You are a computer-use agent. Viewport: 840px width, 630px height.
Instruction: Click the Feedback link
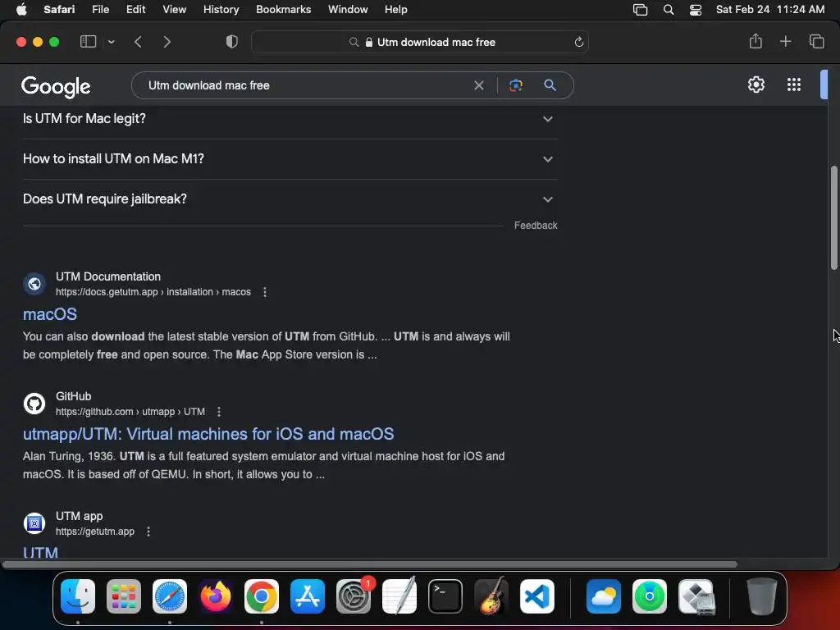[x=536, y=226]
